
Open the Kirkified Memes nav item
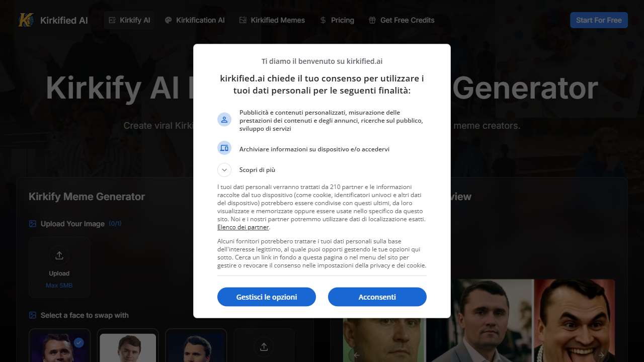pos(272,20)
